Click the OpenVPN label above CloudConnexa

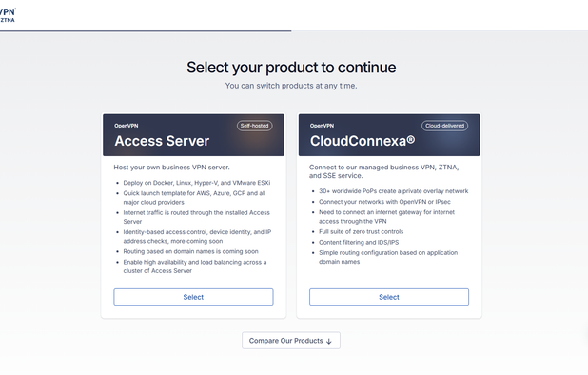point(322,126)
